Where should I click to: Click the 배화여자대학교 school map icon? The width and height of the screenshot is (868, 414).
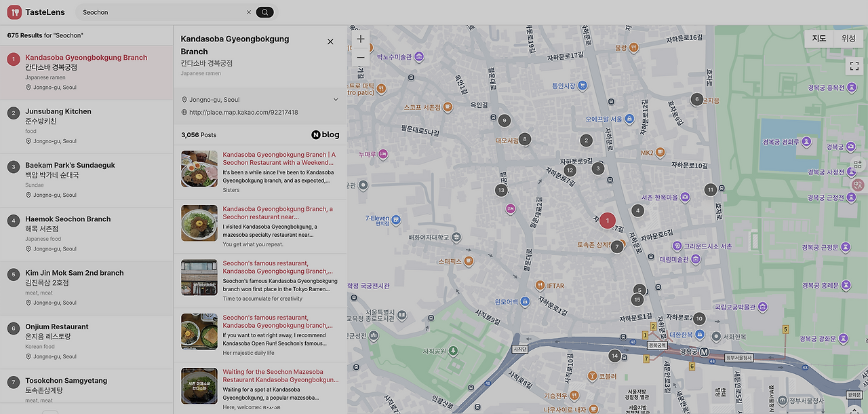point(456,238)
